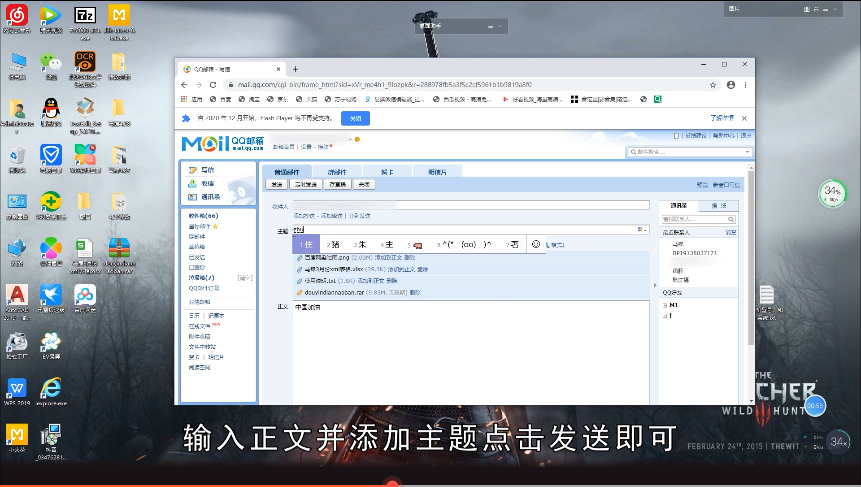Open a new Chrome tab with plus

[295, 69]
